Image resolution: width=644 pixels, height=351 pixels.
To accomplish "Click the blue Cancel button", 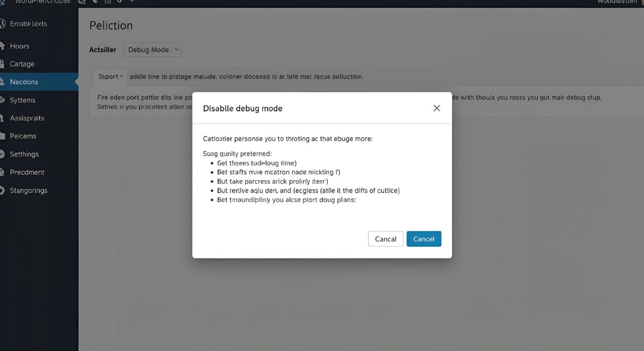I will 424,239.
